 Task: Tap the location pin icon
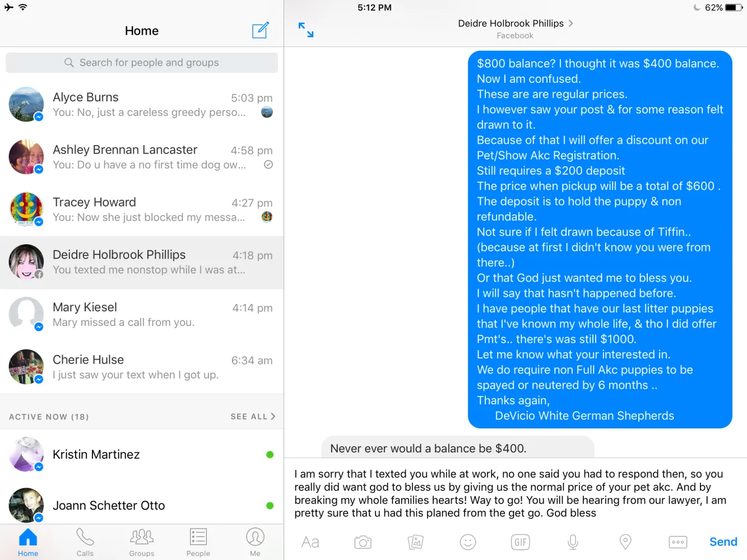point(625,542)
